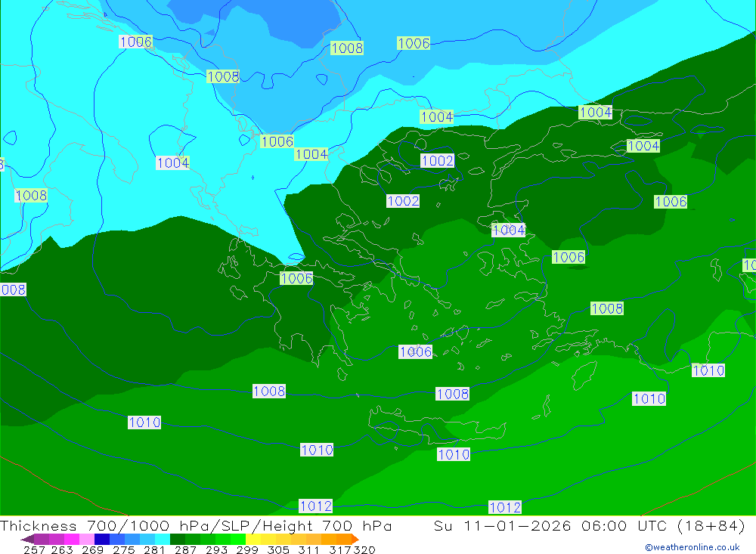Select the 317 legend value
Viewport: 756px width, 554px height.
tap(339, 549)
